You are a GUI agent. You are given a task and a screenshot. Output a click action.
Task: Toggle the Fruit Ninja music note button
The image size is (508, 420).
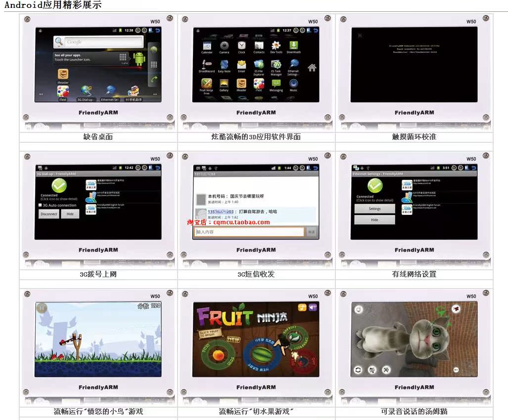(302, 307)
